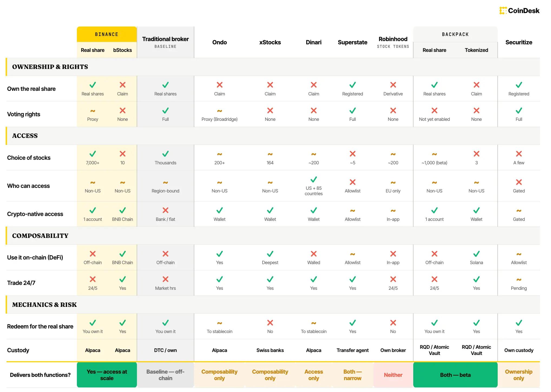Click red X above Not yet enabled
Screen dimensions: 551x392
pos(434,111)
